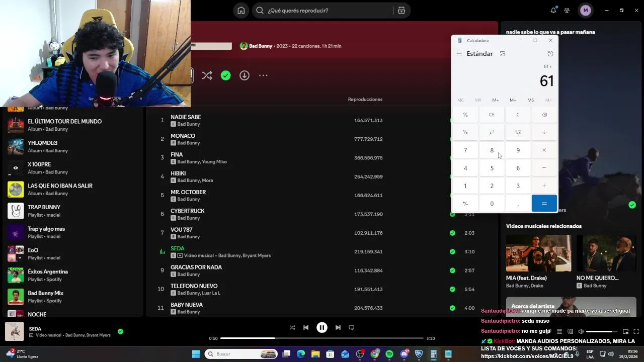
Task: Open the Bad Bunny Mix playlist
Action: click(71, 297)
